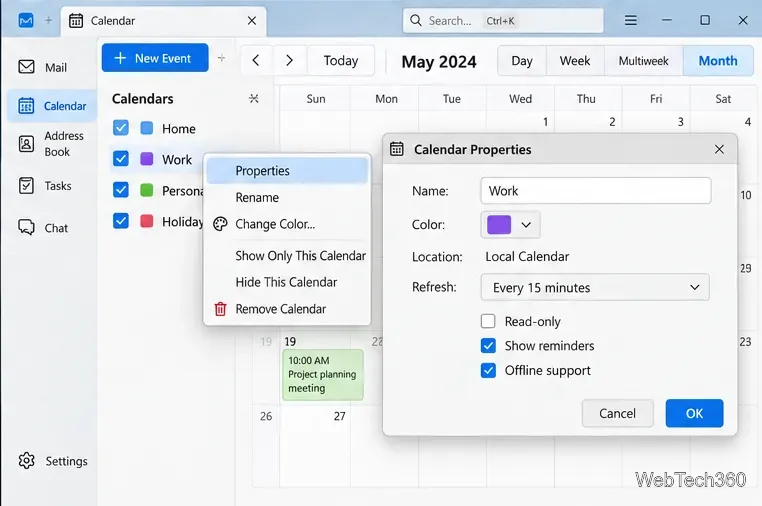Switch to Week view
Screen dimensions: 762x506
point(575,61)
